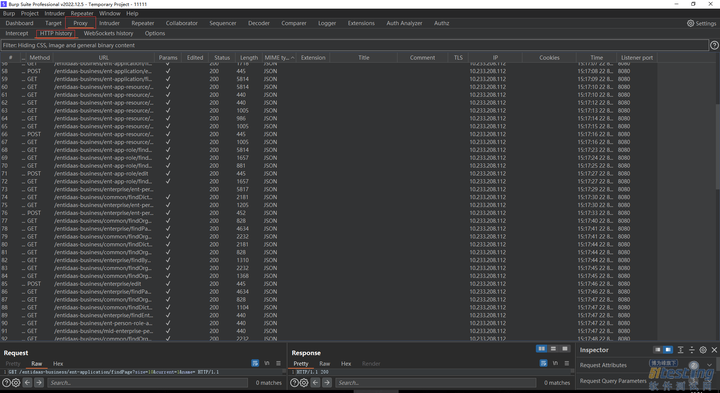This screenshot has height=393, width=720.
Task: Open the Help menu
Action: tap(132, 13)
